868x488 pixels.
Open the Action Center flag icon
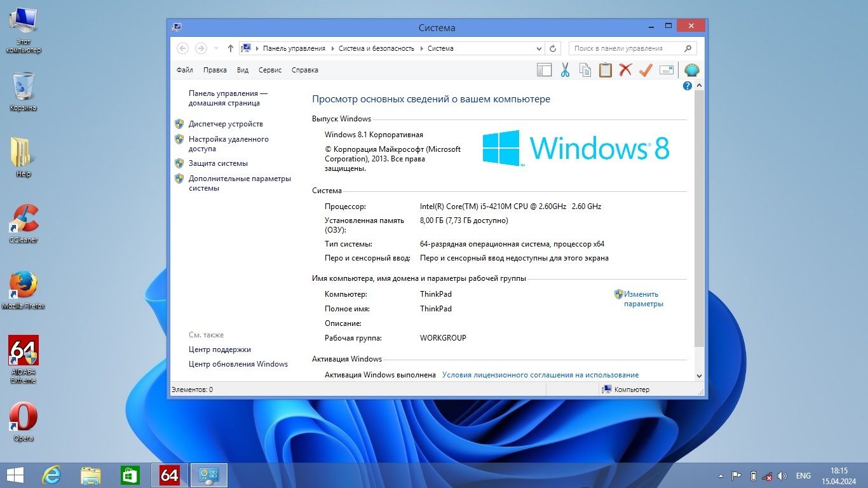737,476
